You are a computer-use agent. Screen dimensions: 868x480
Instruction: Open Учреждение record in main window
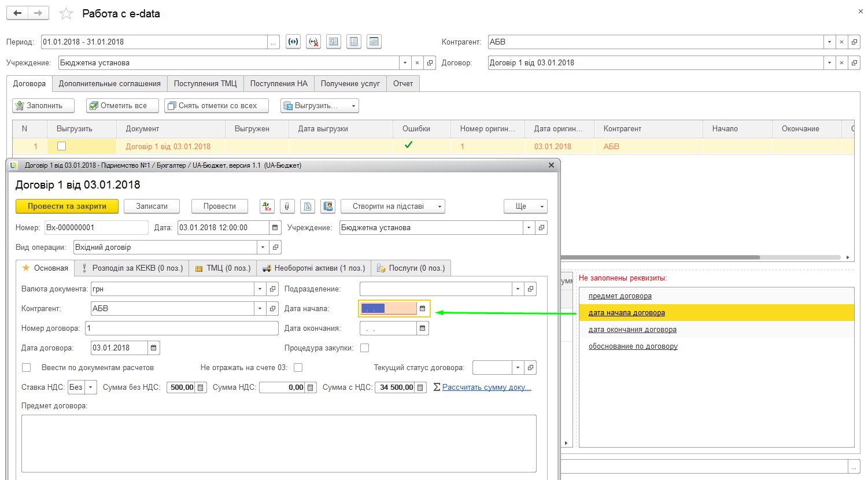click(x=430, y=62)
